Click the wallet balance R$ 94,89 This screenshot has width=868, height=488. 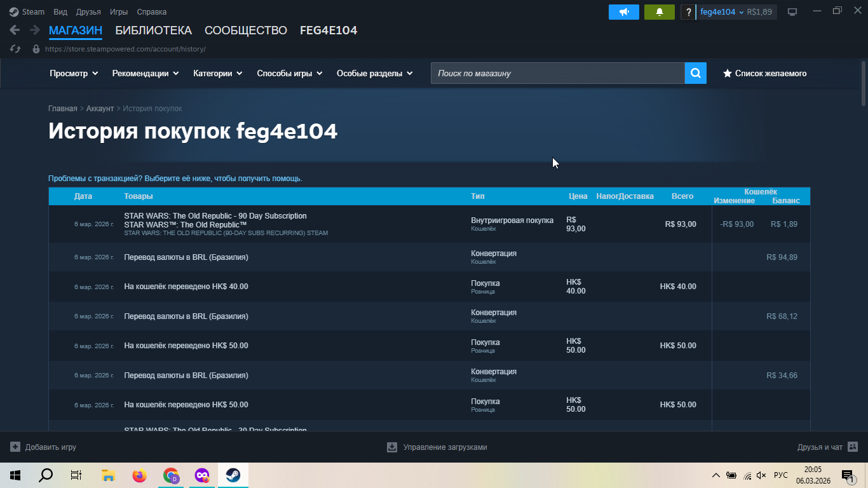click(x=782, y=257)
